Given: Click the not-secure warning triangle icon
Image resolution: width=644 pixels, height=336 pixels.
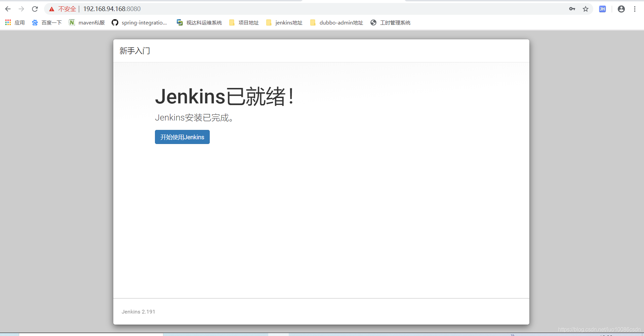Looking at the screenshot, I should (51, 9).
